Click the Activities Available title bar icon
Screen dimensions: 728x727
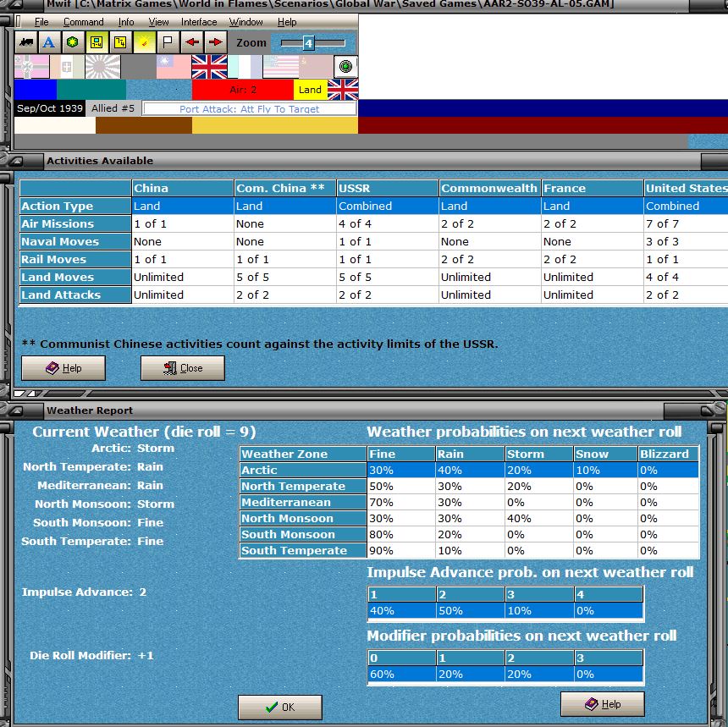(x=18, y=161)
